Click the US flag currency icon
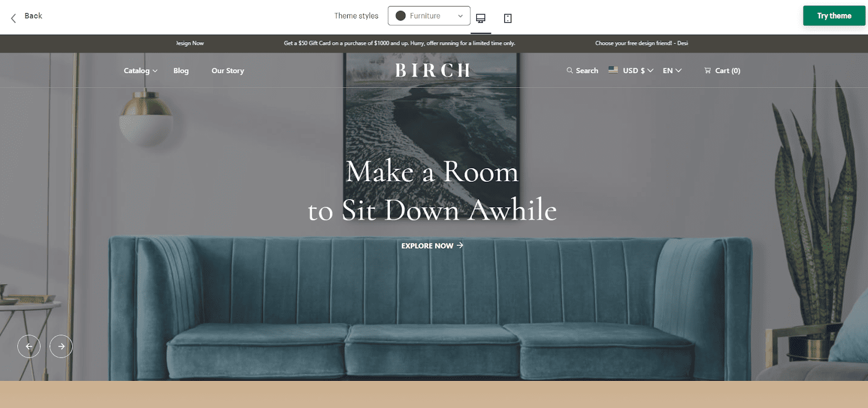Viewport: 868px width, 408px height. (613, 70)
